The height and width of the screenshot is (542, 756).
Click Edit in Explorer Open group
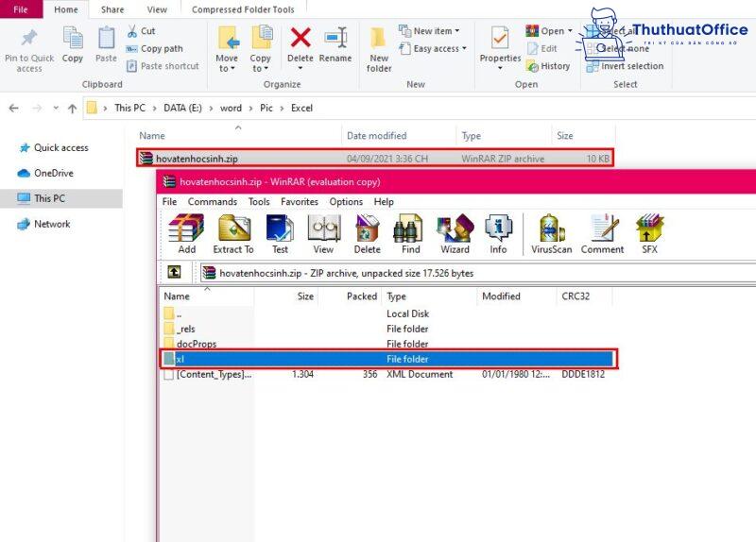pos(541,49)
